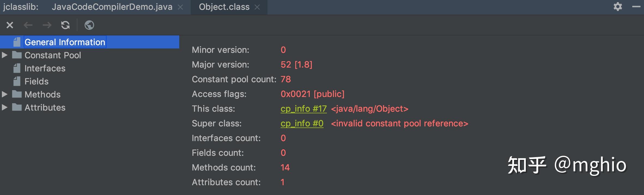This screenshot has height=195, width=644.
Task: Click the back arrow navigation icon
Action: coord(28,25)
